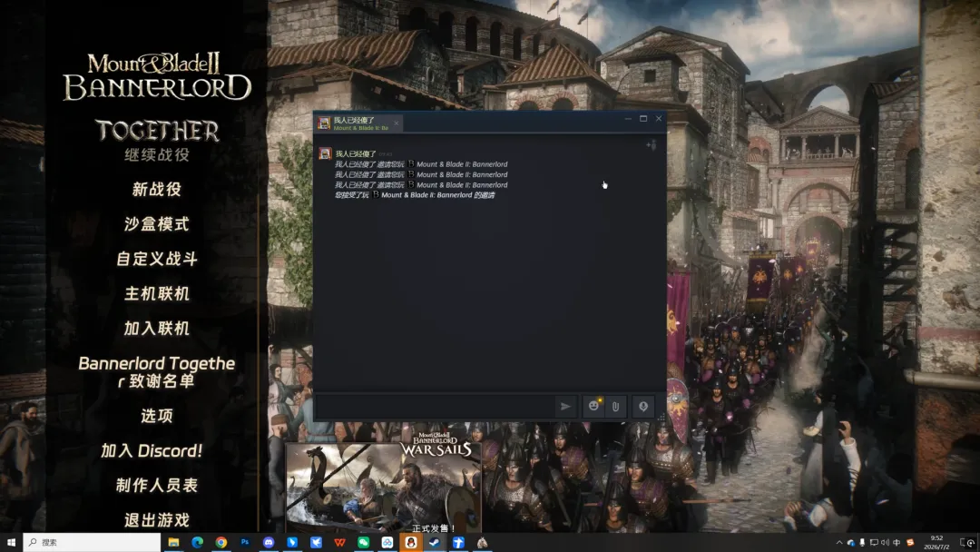Open Discord from the taskbar
980x552 pixels.
click(x=268, y=543)
